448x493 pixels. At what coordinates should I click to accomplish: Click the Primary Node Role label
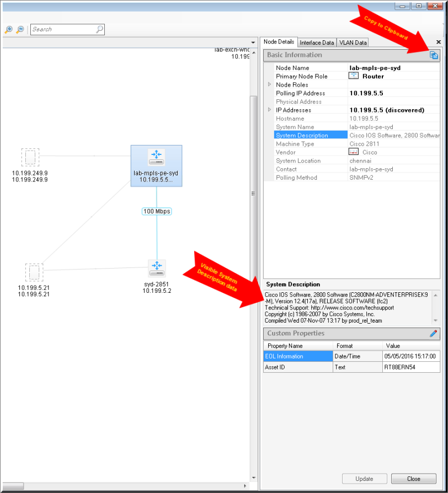point(301,77)
